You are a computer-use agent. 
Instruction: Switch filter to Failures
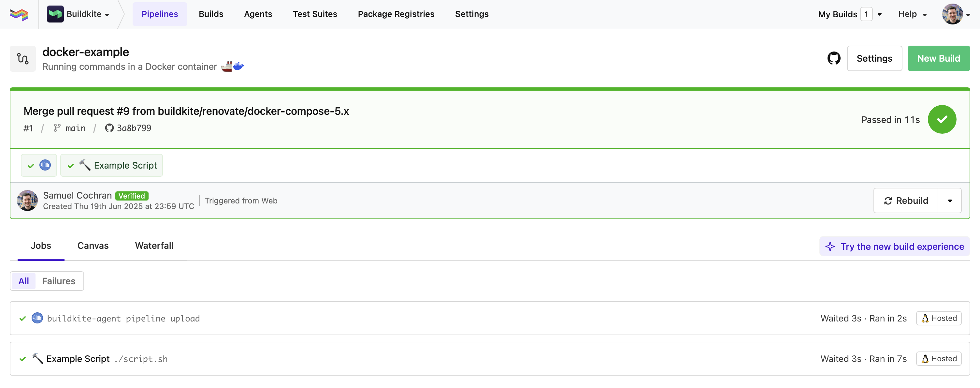coord(59,281)
